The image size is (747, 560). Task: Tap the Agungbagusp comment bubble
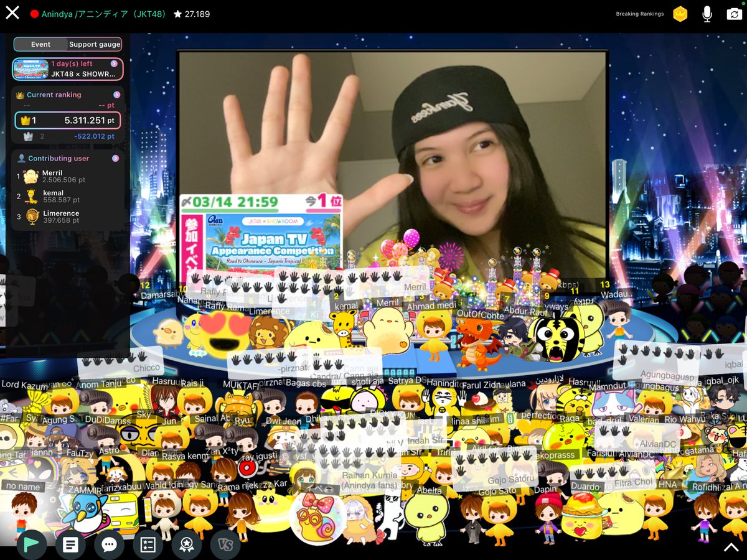tap(656, 362)
